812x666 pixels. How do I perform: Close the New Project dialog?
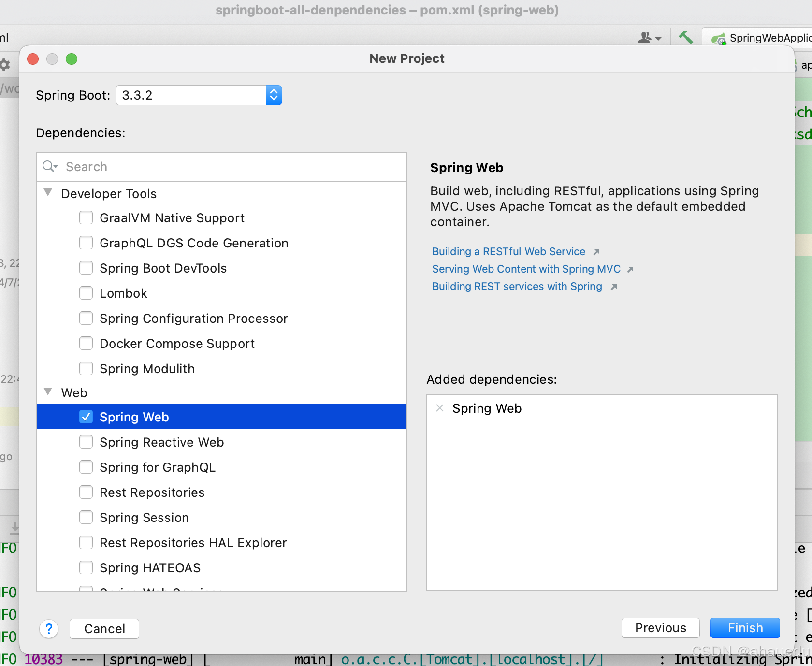coord(33,59)
